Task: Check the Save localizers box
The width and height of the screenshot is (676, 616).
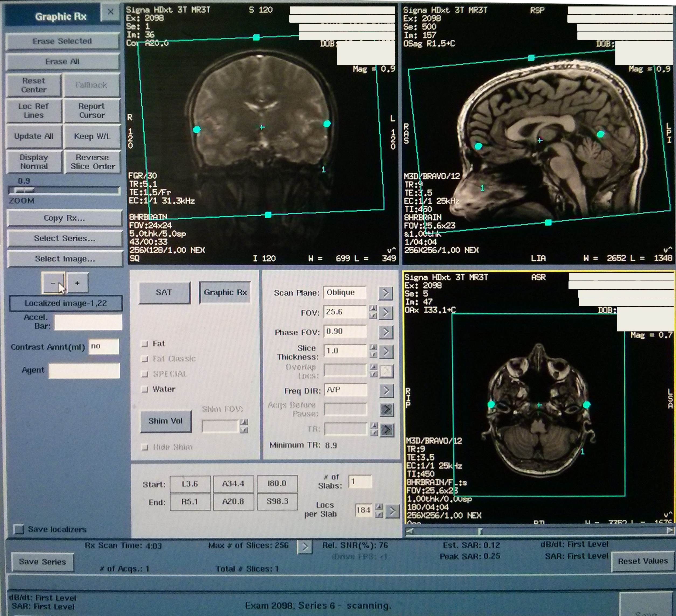Action: point(18,529)
